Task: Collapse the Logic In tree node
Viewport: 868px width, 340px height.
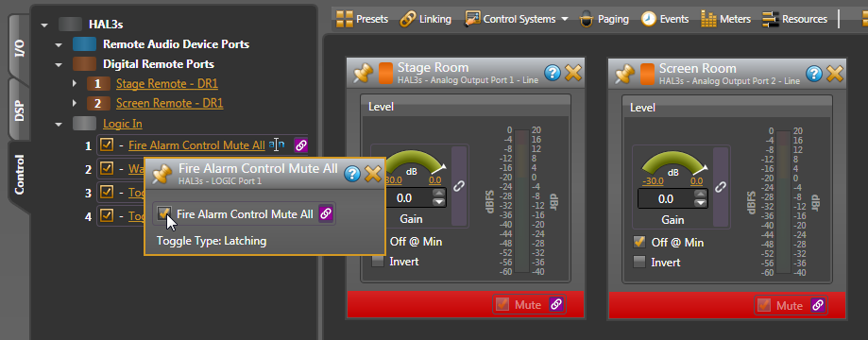Action: [59, 124]
